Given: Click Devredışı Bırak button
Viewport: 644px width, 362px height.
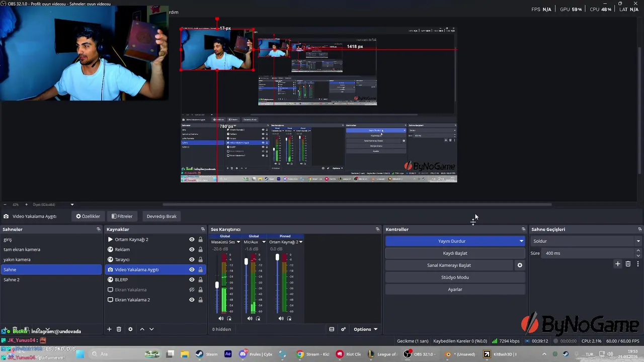Looking at the screenshot, I should coord(162,216).
